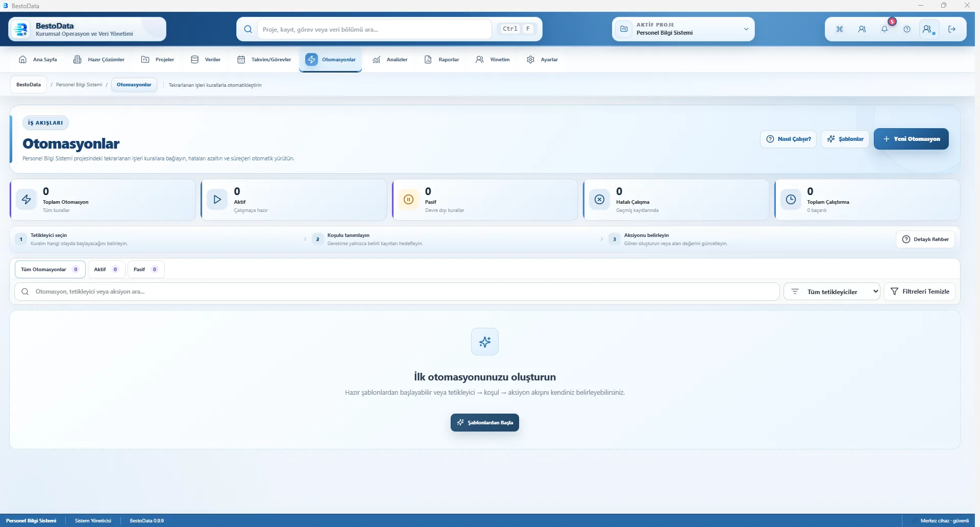The width and height of the screenshot is (980, 527).
Task: Click the pause icon on Pasif card
Action: tap(408, 199)
